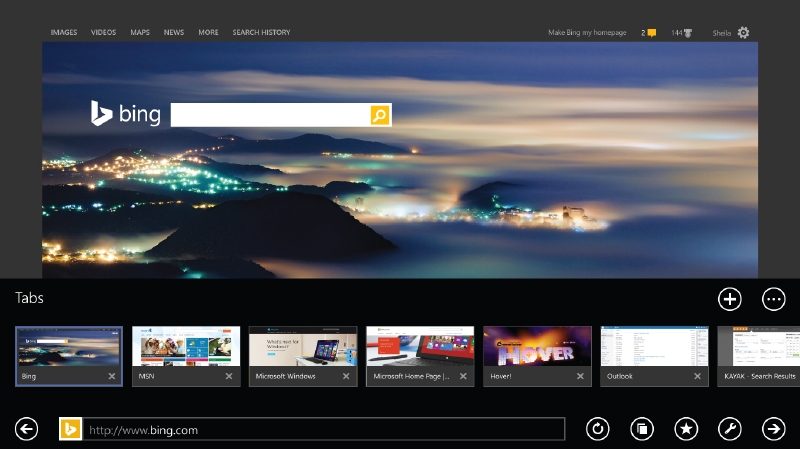
Task: Click the Sheila account name
Action: [721, 33]
